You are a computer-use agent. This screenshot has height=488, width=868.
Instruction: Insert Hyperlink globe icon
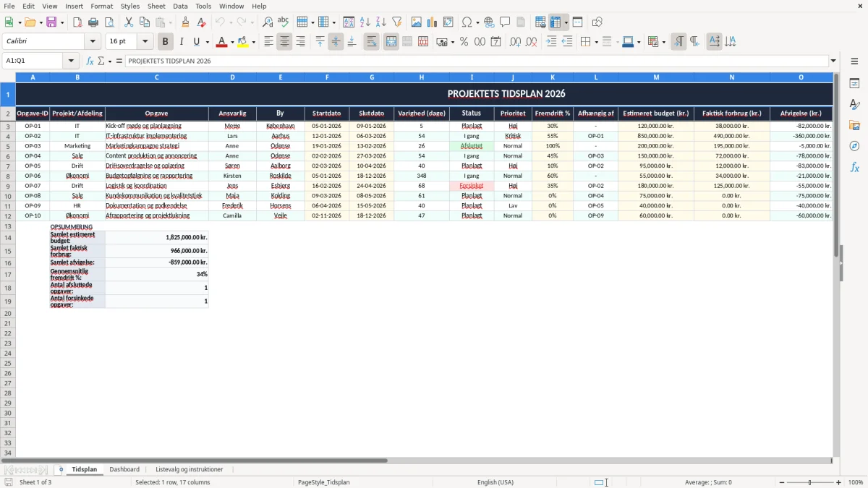[489, 22]
